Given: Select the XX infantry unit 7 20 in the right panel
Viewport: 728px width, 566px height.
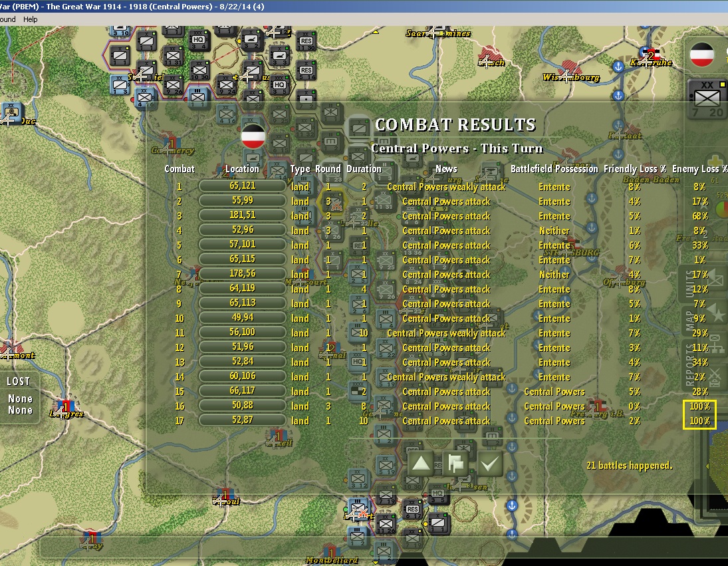Looking at the screenshot, I should [706, 99].
